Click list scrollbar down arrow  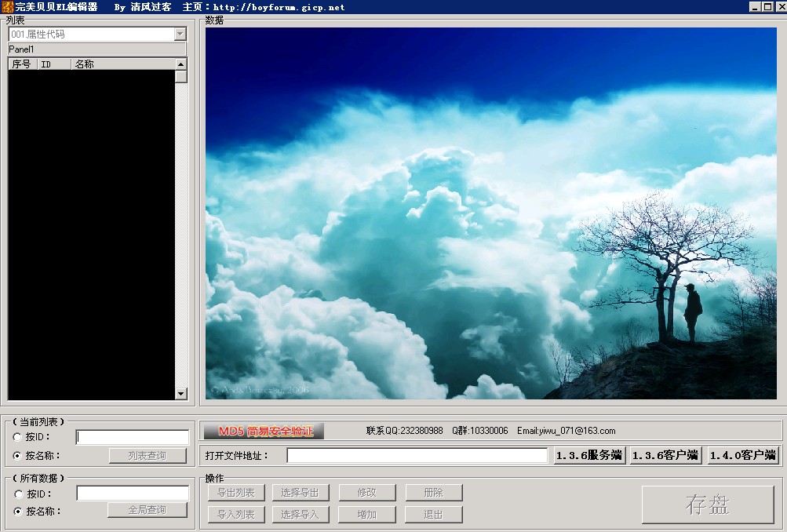(181, 393)
